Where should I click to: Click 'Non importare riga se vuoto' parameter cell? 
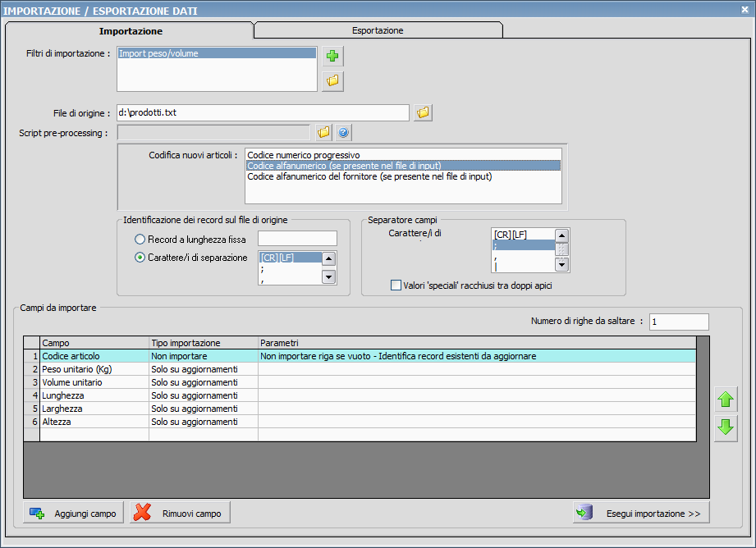[x=477, y=356]
